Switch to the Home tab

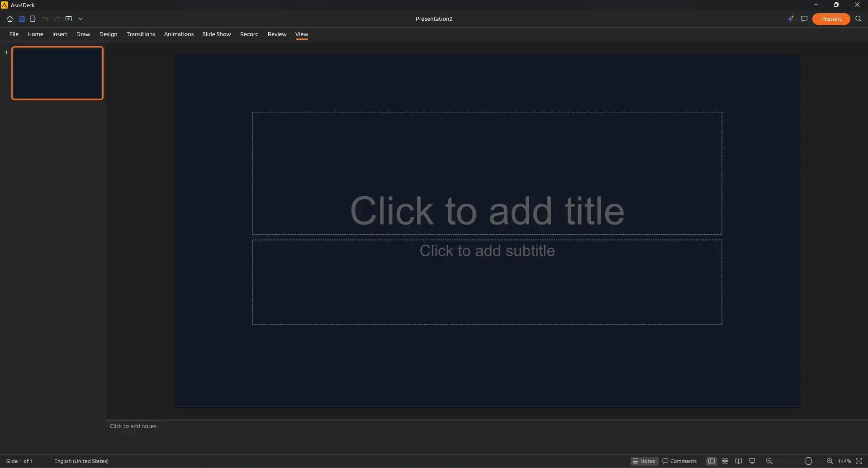click(35, 34)
